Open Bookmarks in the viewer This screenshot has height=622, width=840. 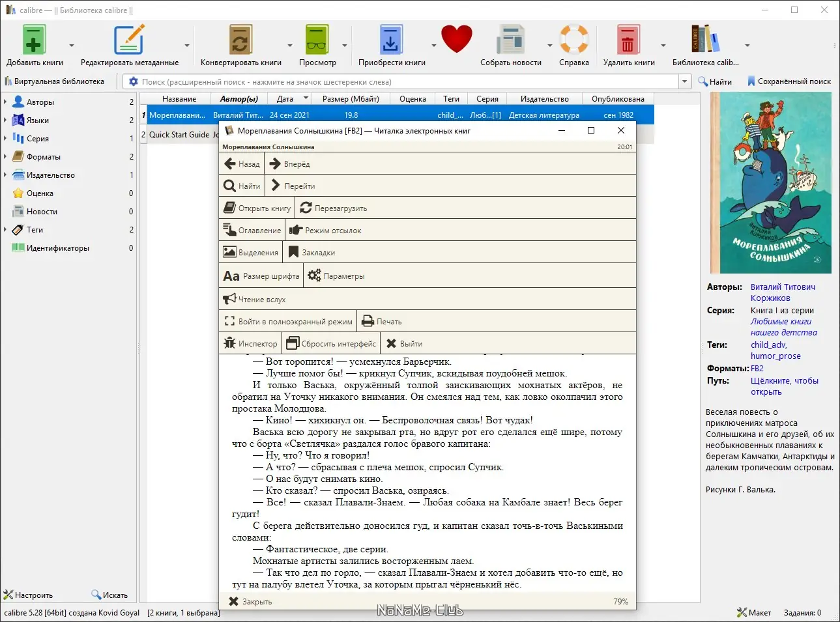click(x=311, y=253)
